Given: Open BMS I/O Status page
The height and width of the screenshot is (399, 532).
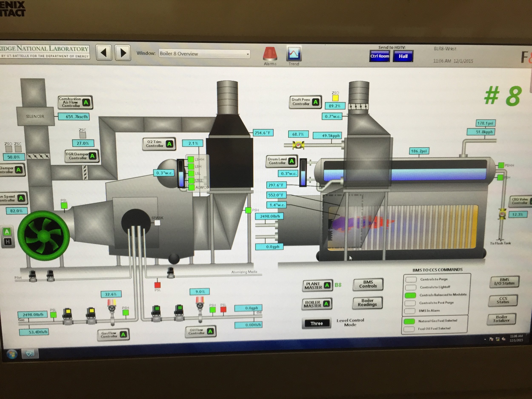Looking at the screenshot, I should (504, 282).
